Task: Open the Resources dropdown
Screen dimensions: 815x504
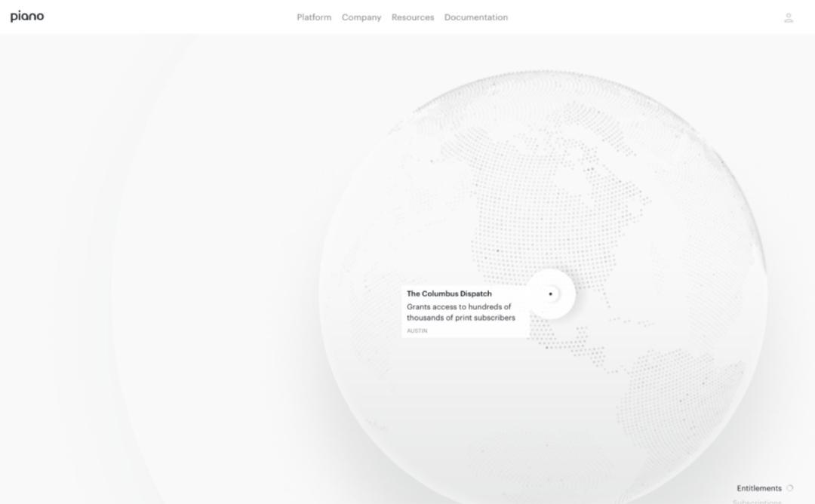Action: (x=412, y=17)
